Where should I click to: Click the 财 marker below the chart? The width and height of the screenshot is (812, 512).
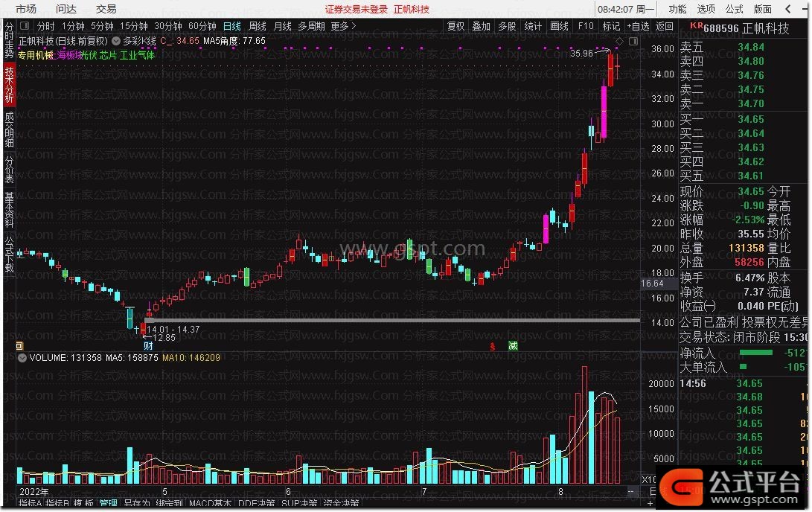tap(148, 346)
